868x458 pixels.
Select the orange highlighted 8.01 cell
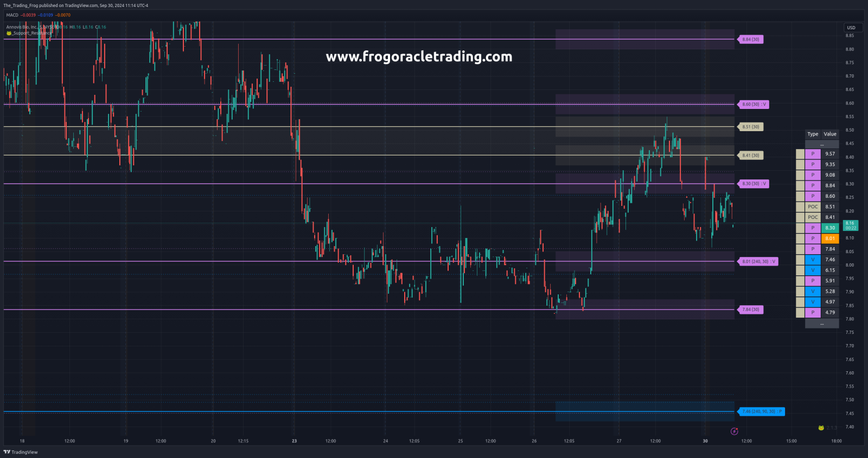click(830, 238)
